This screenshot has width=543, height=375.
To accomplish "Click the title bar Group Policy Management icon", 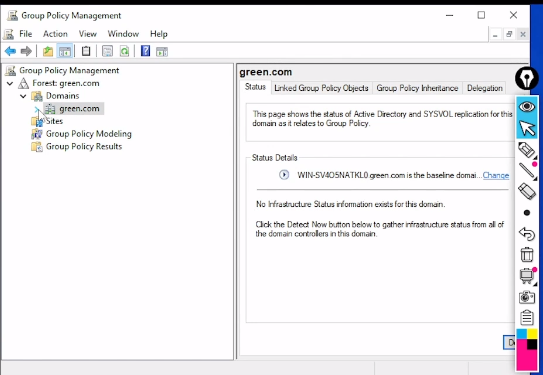I will click(12, 16).
